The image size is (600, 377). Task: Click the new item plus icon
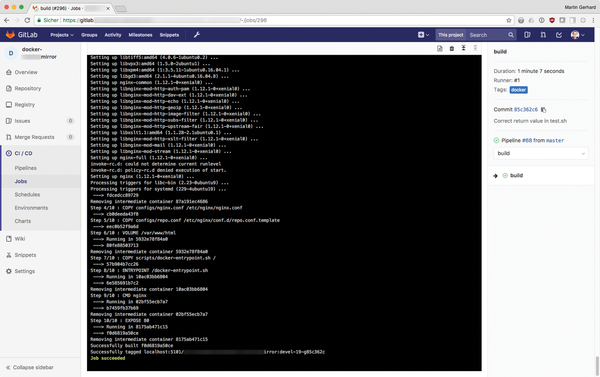point(421,35)
